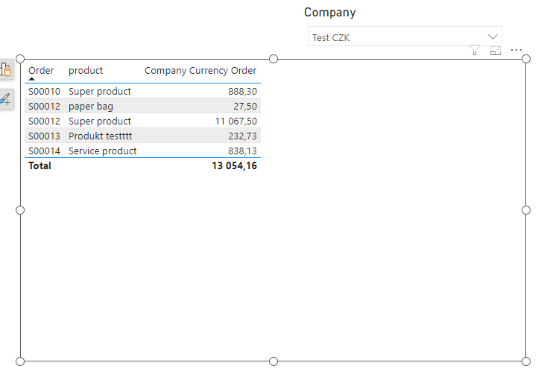Image resolution: width=547 pixels, height=392 pixels.
Task: Select the value 11 067,50
Action: pos(236,121)
